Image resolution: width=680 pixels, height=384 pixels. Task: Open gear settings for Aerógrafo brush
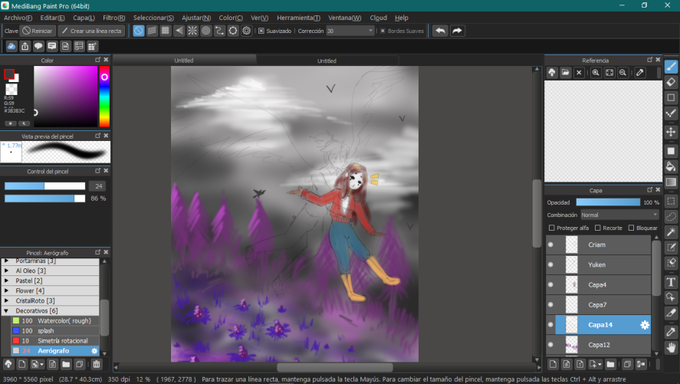tap(94, 351)
